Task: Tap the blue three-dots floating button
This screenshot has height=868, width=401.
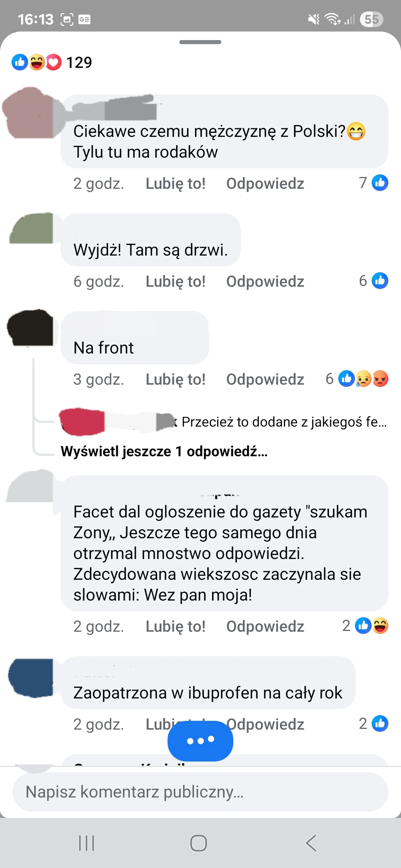Action: (200, 741)
